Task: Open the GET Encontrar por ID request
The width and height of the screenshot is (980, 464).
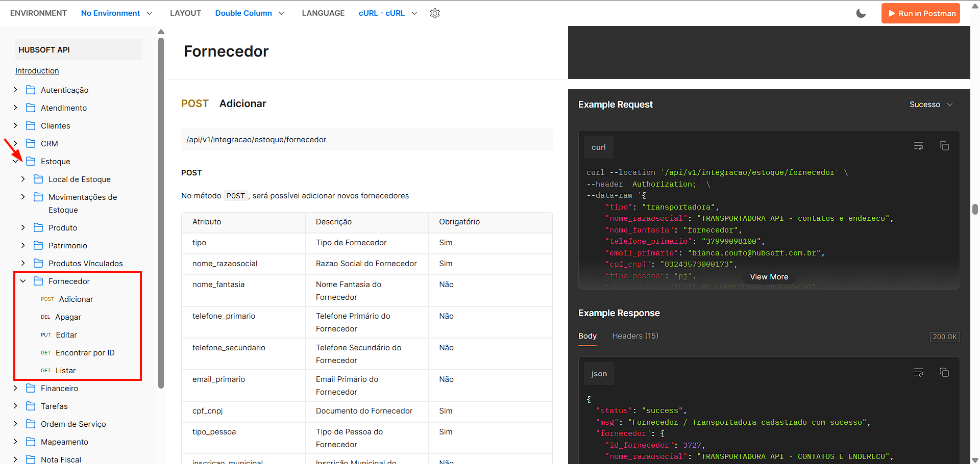Action: coord(78,352)
